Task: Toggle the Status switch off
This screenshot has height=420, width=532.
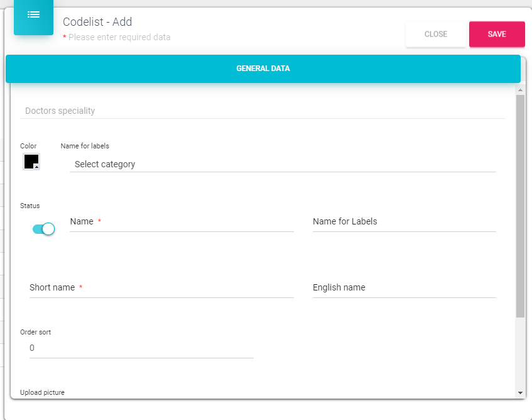Action: [44, 229]
